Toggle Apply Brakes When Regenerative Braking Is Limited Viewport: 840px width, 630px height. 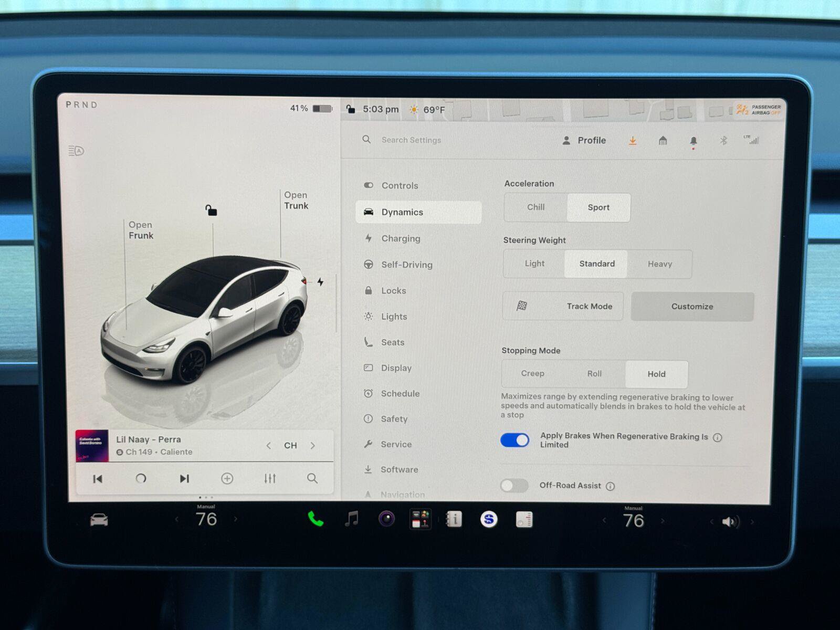[514, 440]
